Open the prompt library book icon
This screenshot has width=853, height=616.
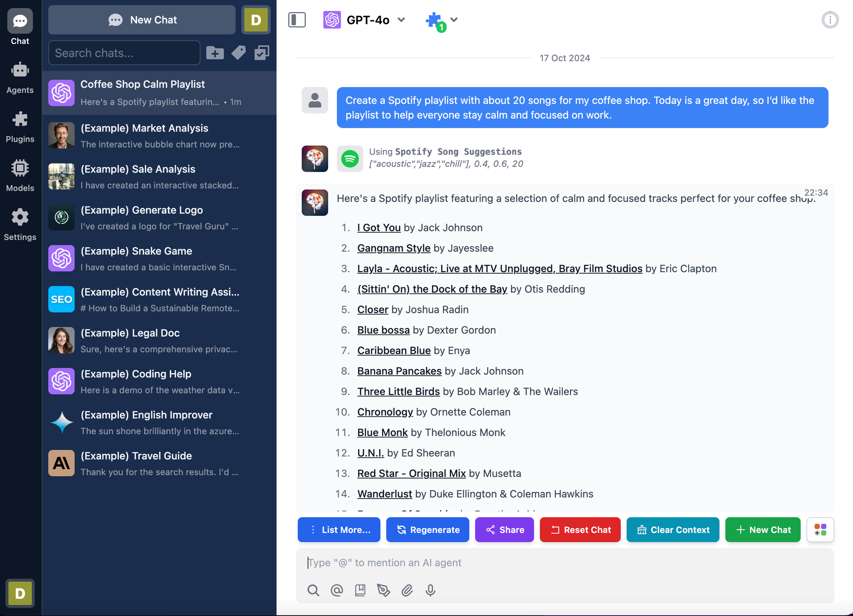point(360,590)
